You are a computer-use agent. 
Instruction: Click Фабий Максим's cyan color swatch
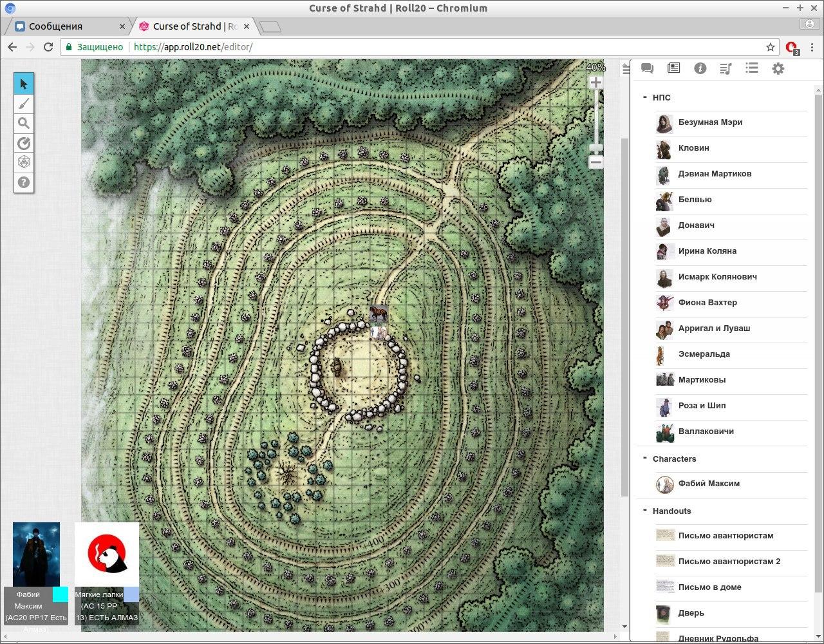coord(61,594)
